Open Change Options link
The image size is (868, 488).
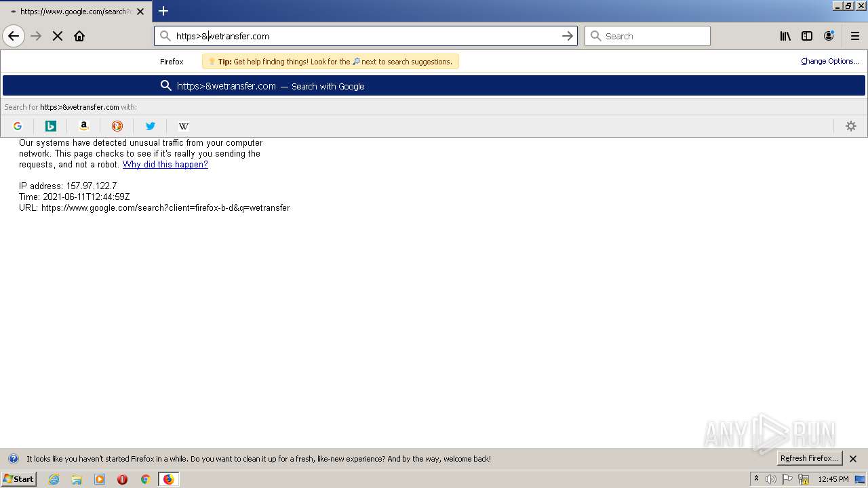point(830,61)
